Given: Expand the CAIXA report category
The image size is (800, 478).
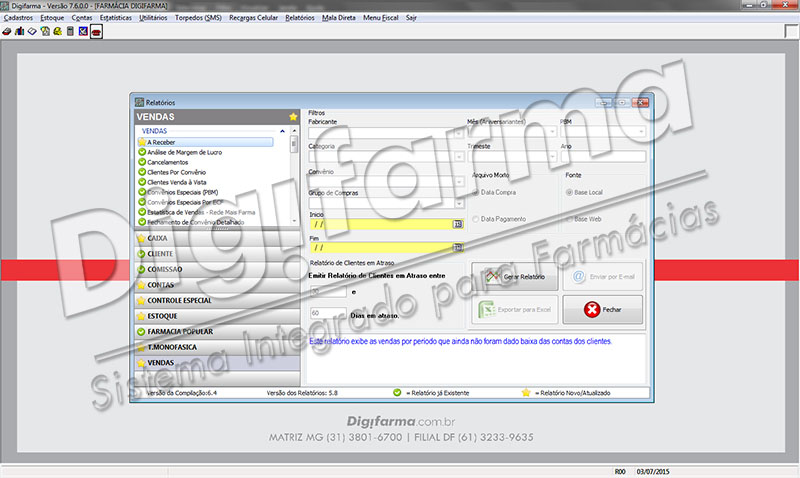Looking at the screenshot, I should pyautogui.click(x=217, y=238).
